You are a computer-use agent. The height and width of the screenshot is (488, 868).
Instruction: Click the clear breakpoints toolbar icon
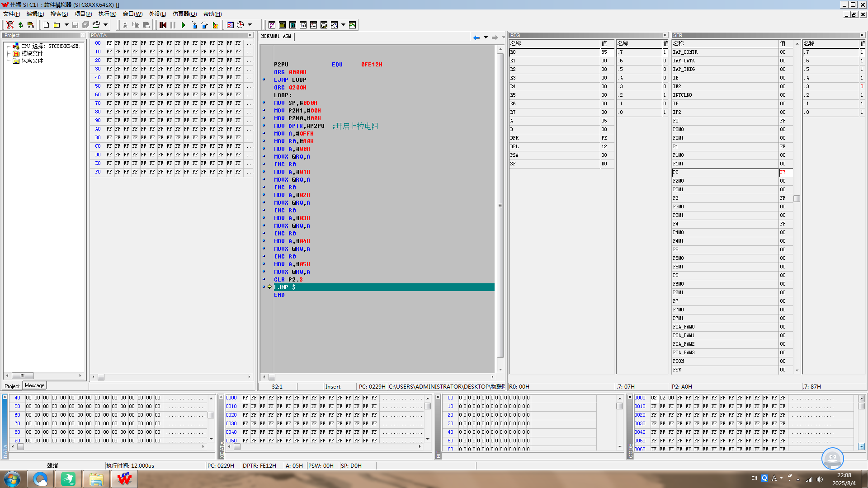click(x=215, y=25)
